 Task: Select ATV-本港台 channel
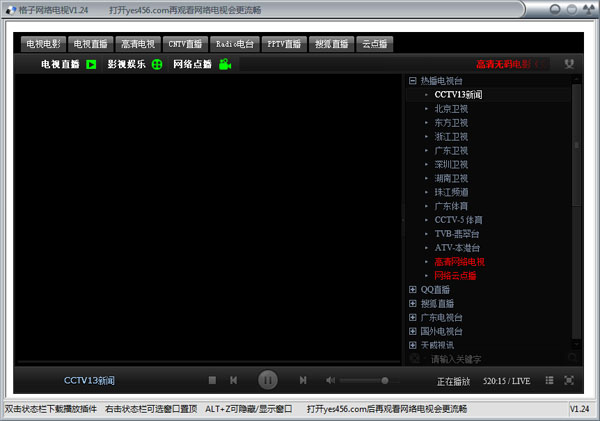(x=457, y=248)
